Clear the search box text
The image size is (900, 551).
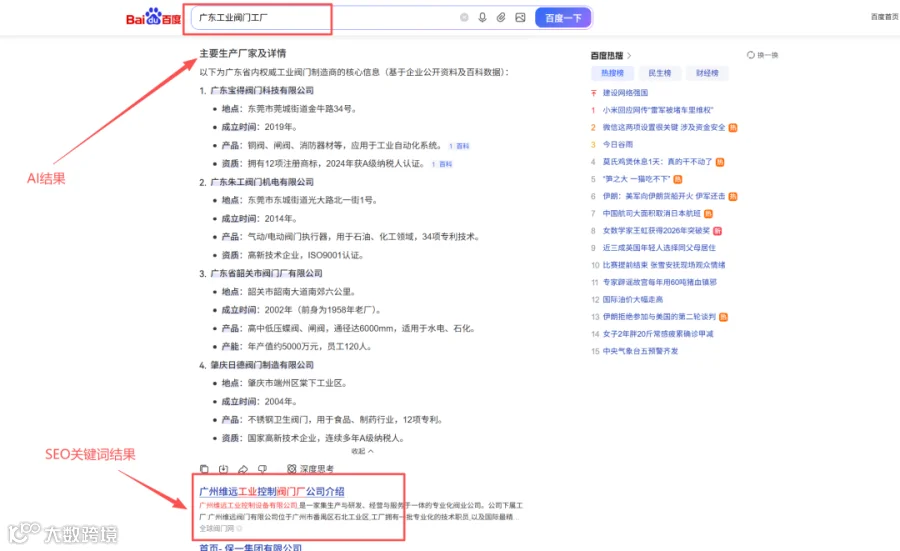point(464,18)
